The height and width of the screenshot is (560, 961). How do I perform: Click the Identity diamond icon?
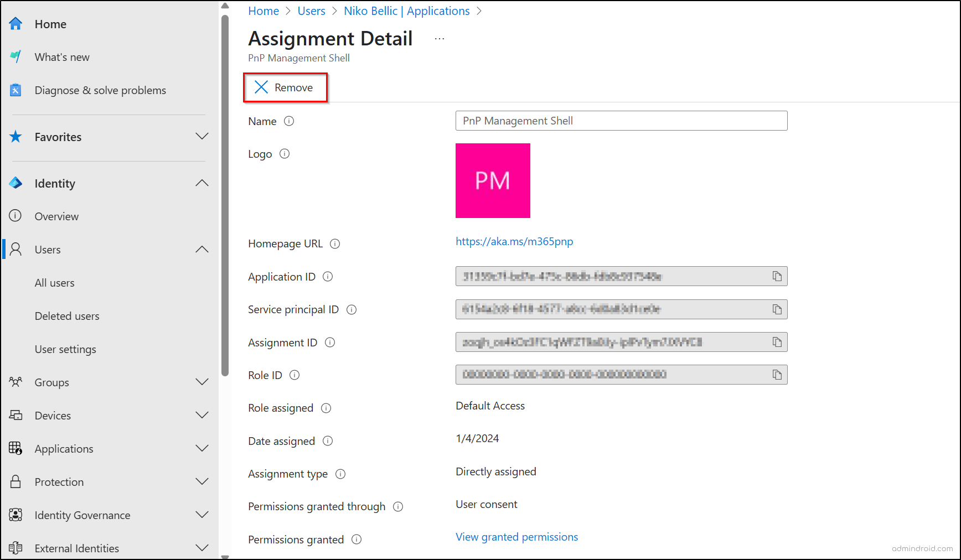point(15,183)
